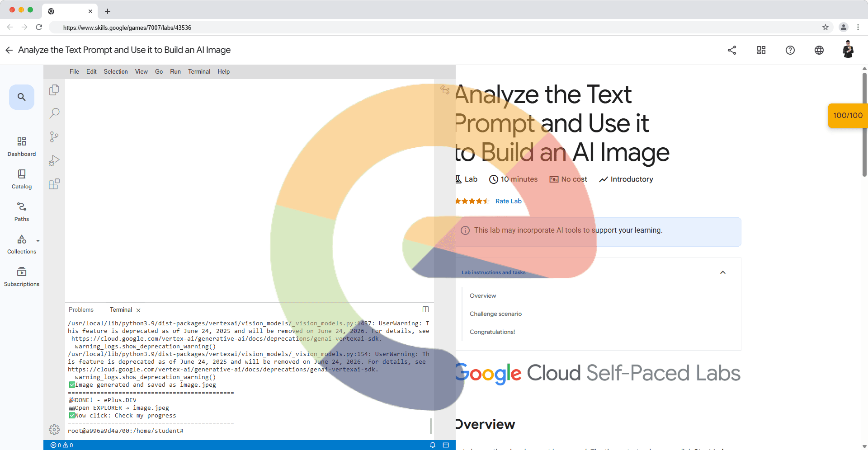
Task: Open the help question mark icon
Action: point(790,50)
